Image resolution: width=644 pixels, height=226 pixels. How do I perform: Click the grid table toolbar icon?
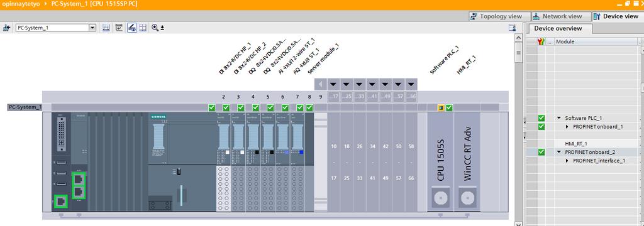[143, 28]
